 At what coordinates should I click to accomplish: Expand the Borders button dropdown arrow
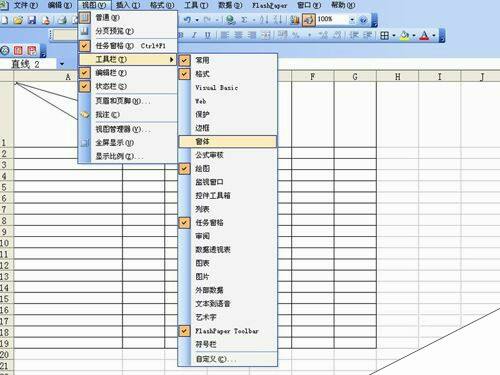394,35
